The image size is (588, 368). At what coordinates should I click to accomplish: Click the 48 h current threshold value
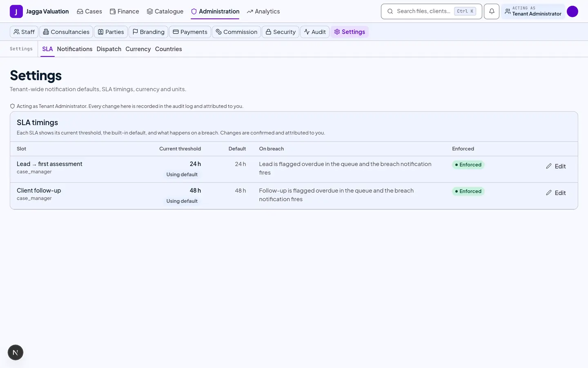click(195, 191)
